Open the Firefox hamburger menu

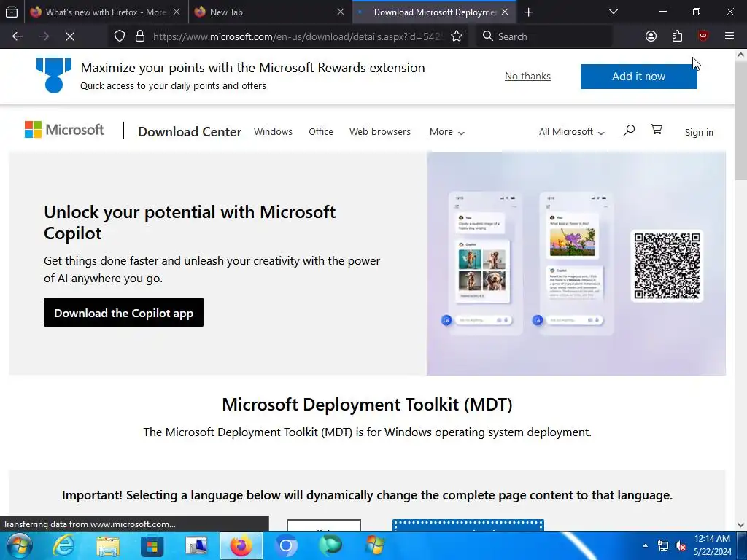click(729, 36)
